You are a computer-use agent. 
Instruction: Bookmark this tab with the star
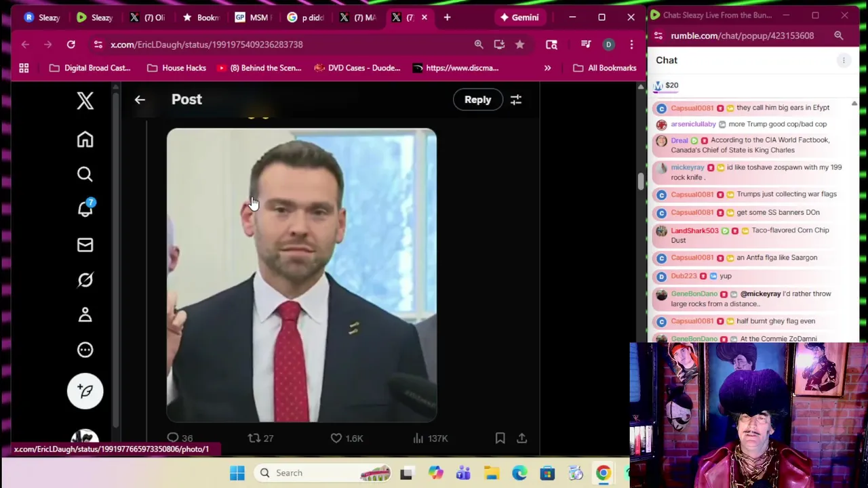[519, 44]
